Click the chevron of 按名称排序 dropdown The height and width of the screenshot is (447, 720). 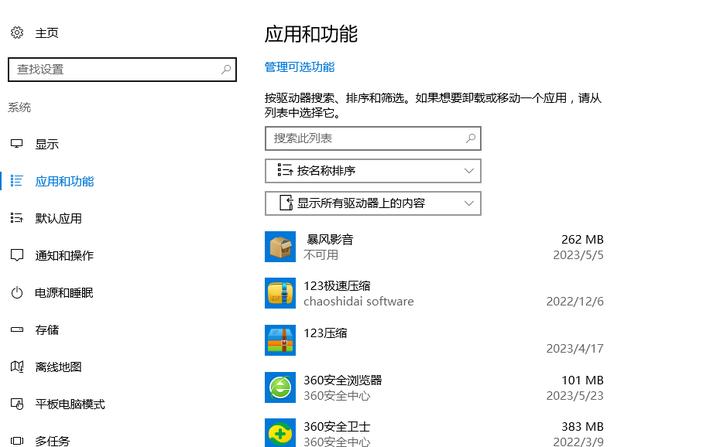click(469, 171)
